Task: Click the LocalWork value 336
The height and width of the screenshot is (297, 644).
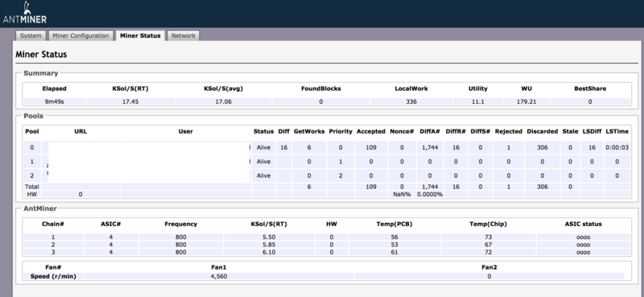Action: (x=411, y=101)
